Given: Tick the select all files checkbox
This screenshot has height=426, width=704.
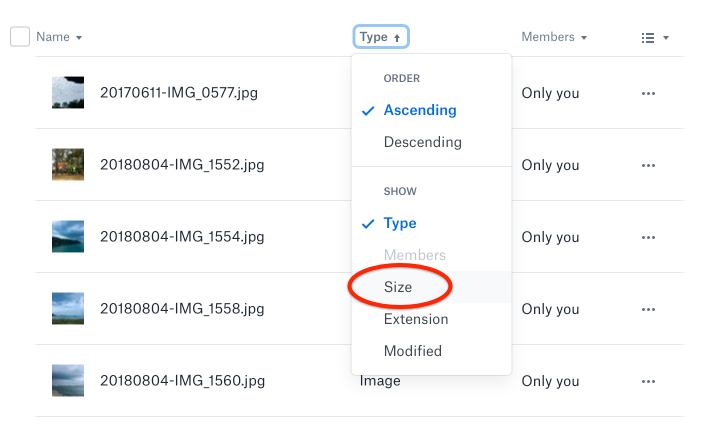Looking at the screenshot, I should [x=20, y=37].
